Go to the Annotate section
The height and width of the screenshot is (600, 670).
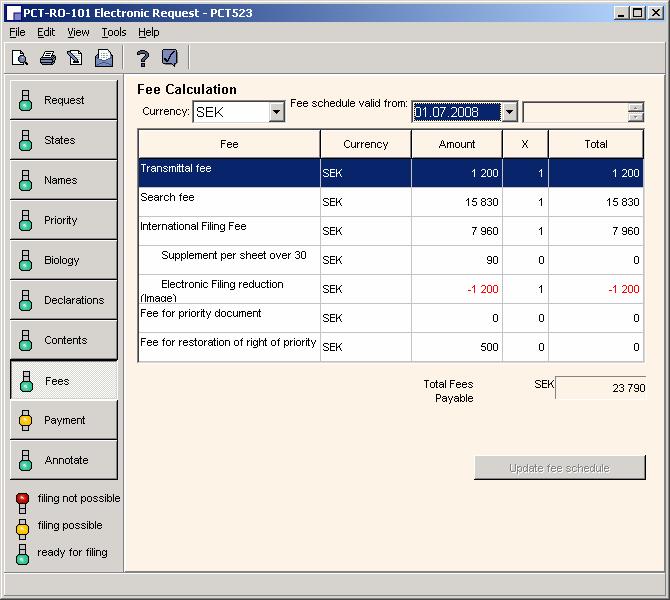pos(64,460)
